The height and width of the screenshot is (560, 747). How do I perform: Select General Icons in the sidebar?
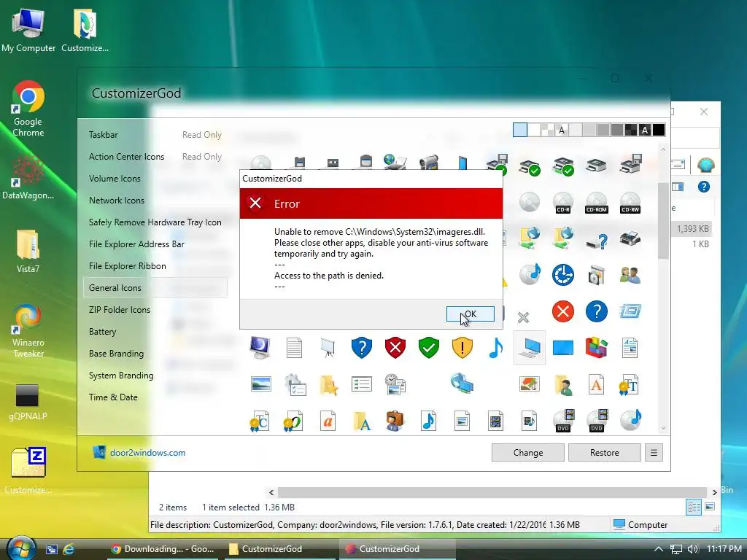[155, 287]
